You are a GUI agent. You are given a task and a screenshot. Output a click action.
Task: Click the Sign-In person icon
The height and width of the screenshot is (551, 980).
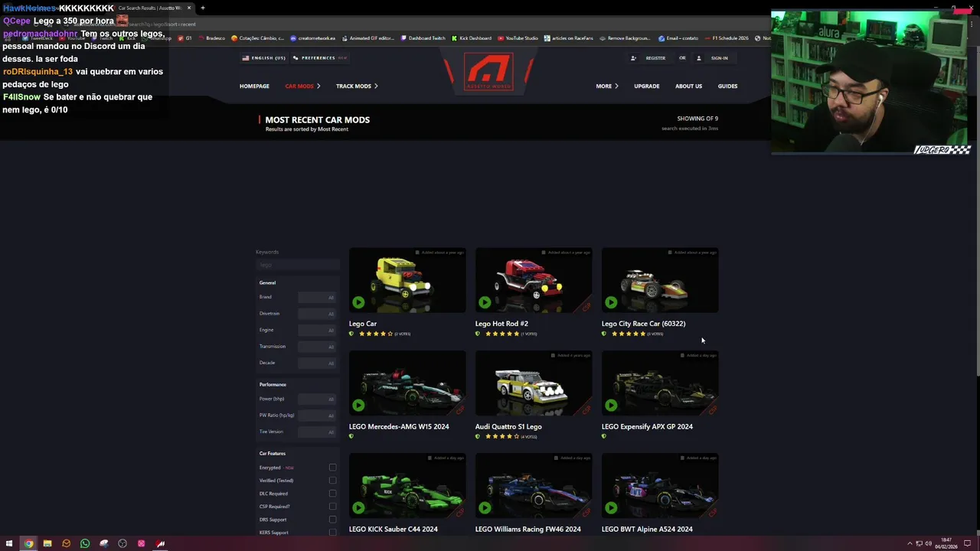coord(698,58)
